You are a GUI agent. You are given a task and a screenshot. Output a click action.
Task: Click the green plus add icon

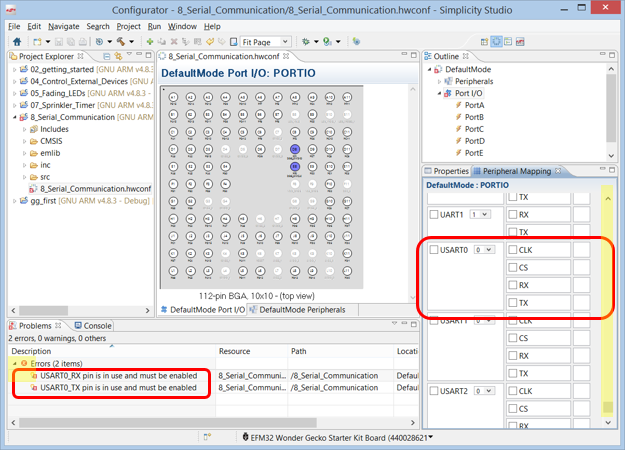[x=150, y=41]
